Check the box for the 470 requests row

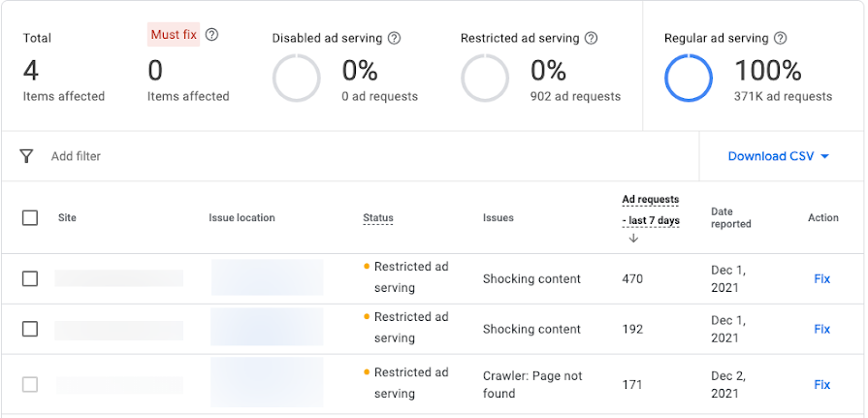(x=30, y=278)
